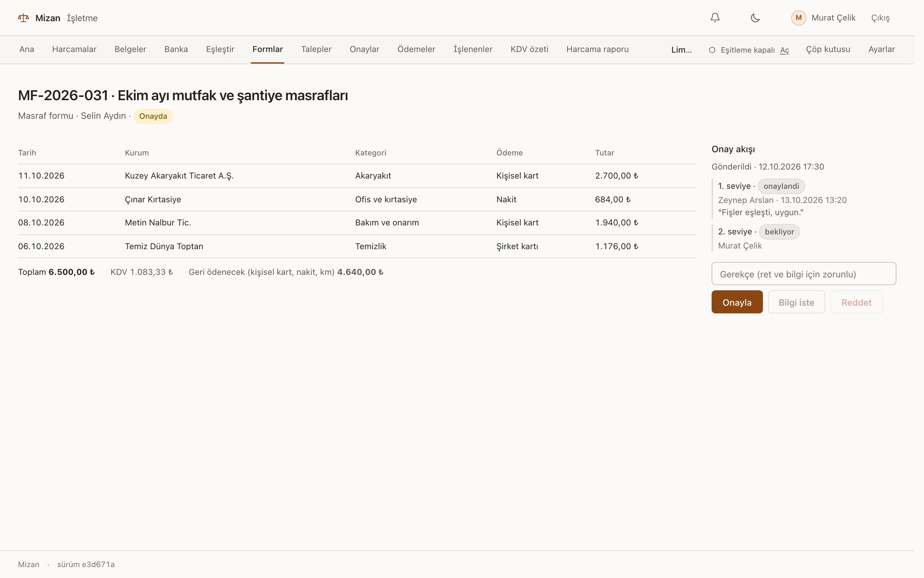
Task: Click the Eşitleme kapalı status circle
Action: (x=712, y=50)
